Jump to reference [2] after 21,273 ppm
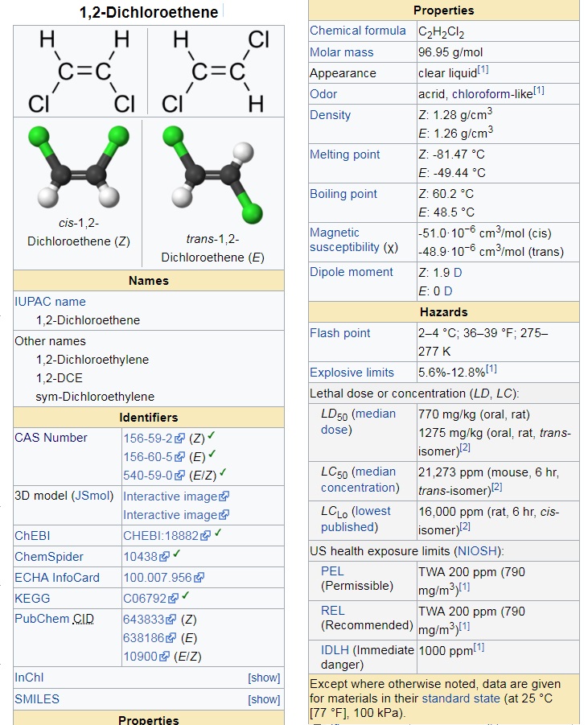Viewport: 588px width, 725px height. point(496,487)
